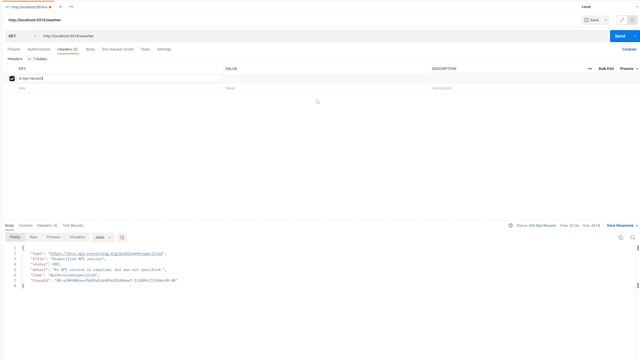Switch to the Authorization tab
Image resolution: width=640 pixels, height=360 pixels.
(x=39, y=49)
